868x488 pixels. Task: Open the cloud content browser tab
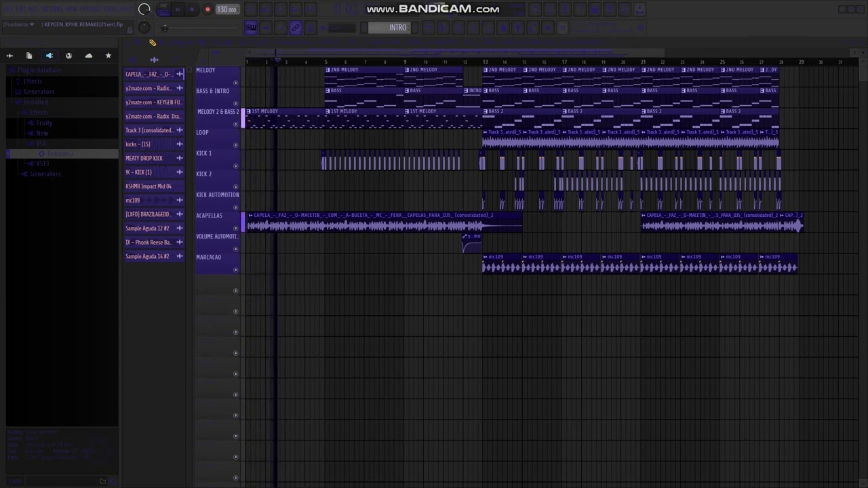coord(88,56)
